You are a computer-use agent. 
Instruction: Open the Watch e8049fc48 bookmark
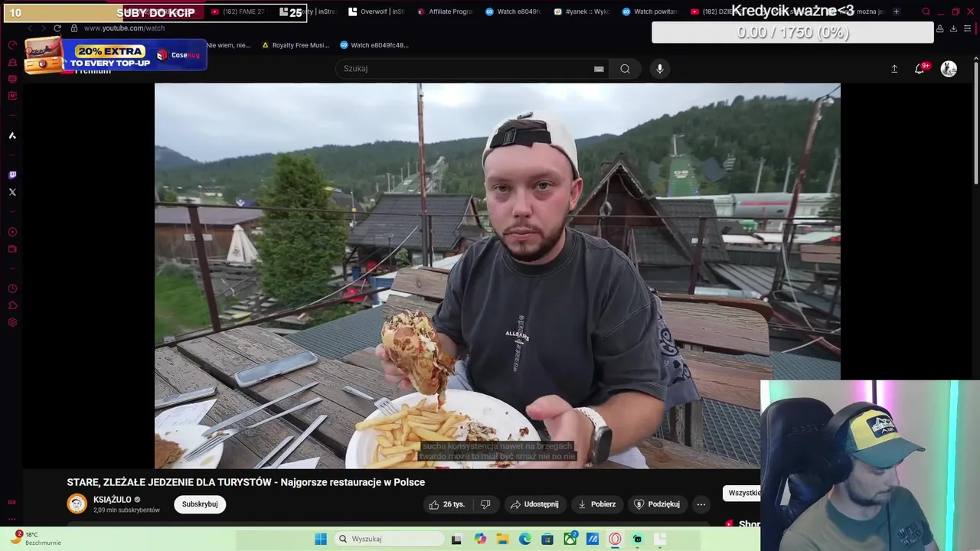click(374, 45)
